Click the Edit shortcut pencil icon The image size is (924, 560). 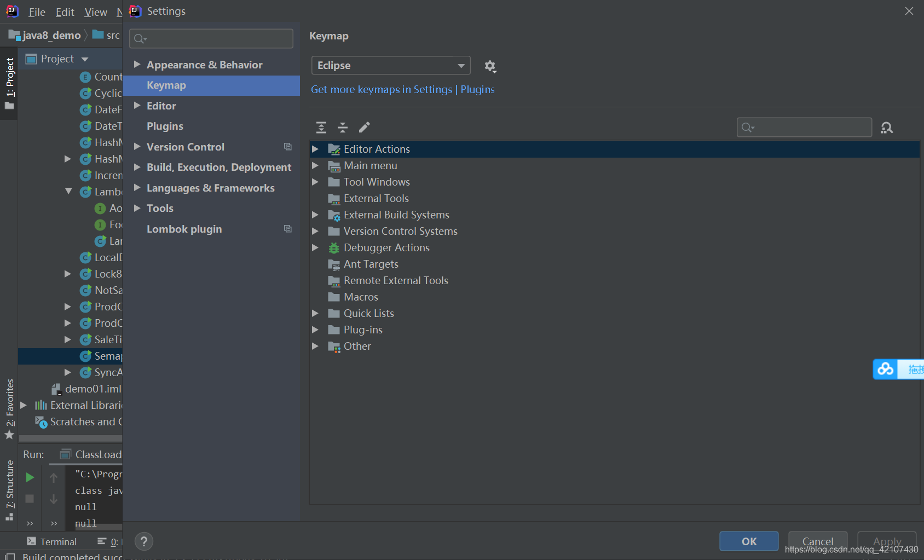365,128
